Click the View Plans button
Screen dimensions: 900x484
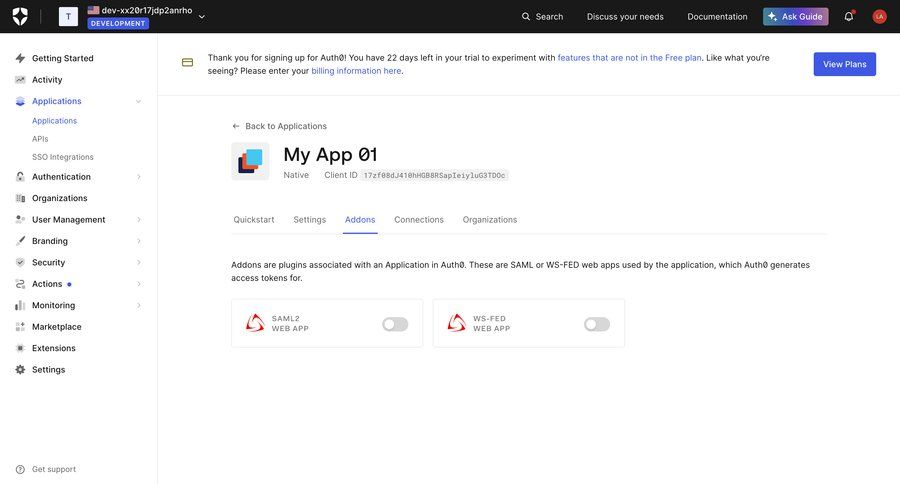pyautogui.click(x=844, y=64)
